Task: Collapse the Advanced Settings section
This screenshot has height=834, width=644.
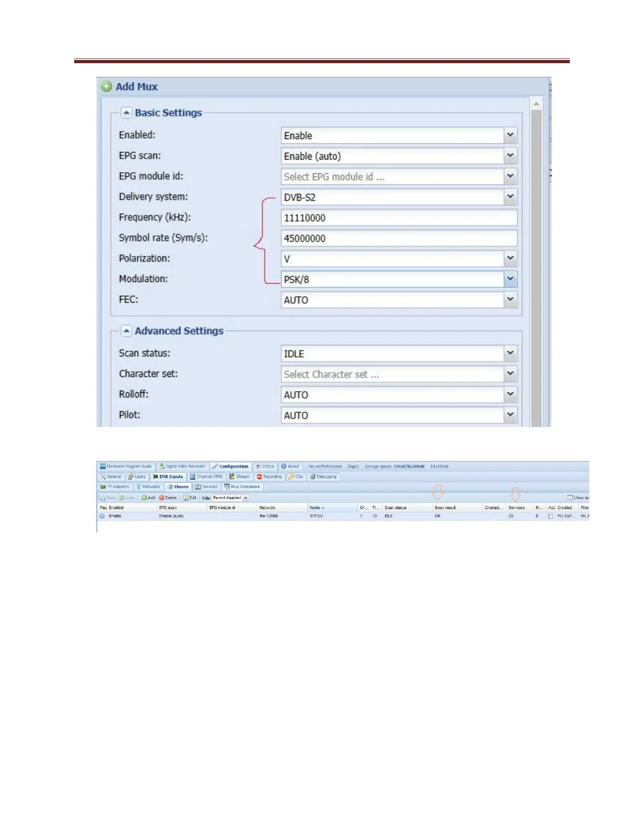Action: [x=126, y=331]
